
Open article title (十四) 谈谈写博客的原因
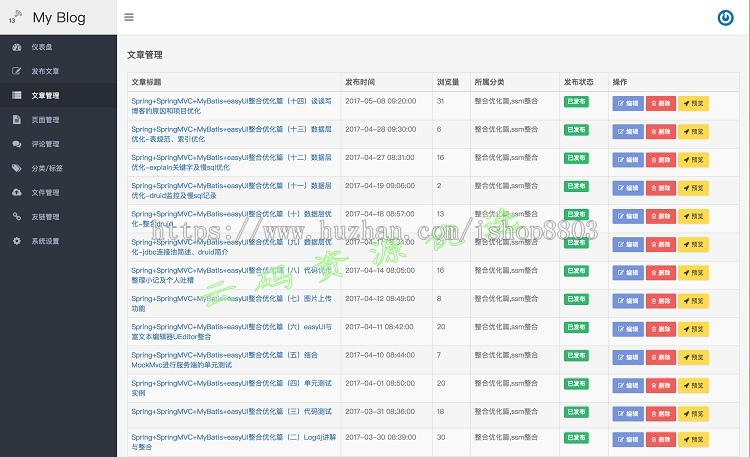[x=232, y=106]
